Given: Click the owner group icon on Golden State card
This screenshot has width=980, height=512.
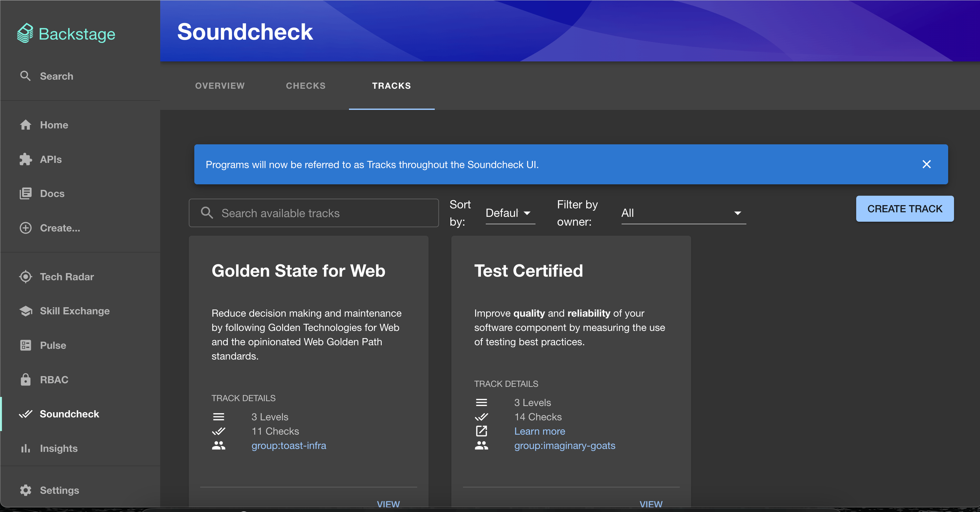Looking at the screenshot, I should click(218, 445).
